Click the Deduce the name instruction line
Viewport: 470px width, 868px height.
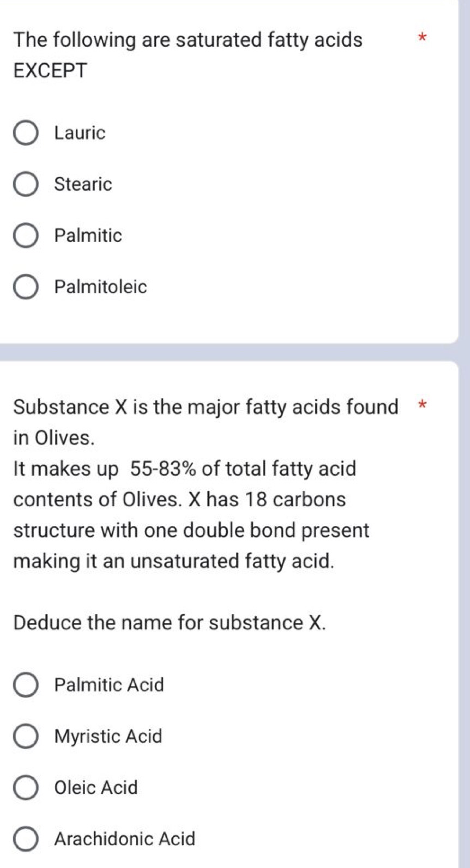pyautogui.click(x=170, y=623)
